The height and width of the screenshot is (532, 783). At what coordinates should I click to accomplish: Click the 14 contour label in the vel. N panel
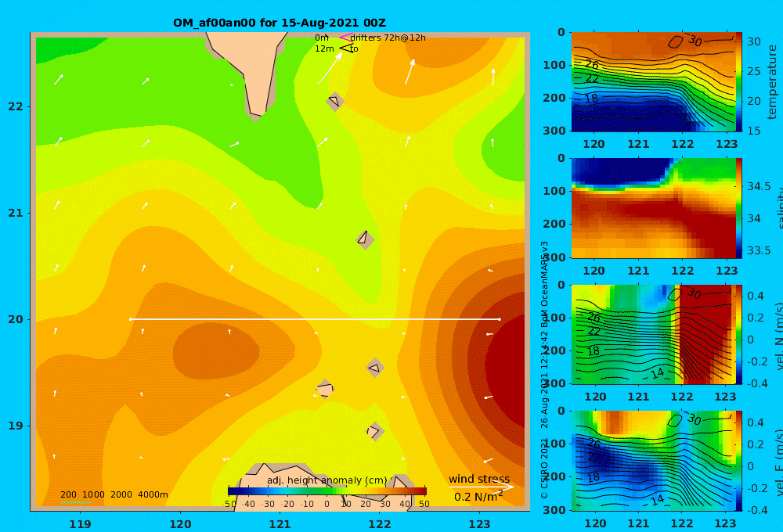click(x=658, y=373)
